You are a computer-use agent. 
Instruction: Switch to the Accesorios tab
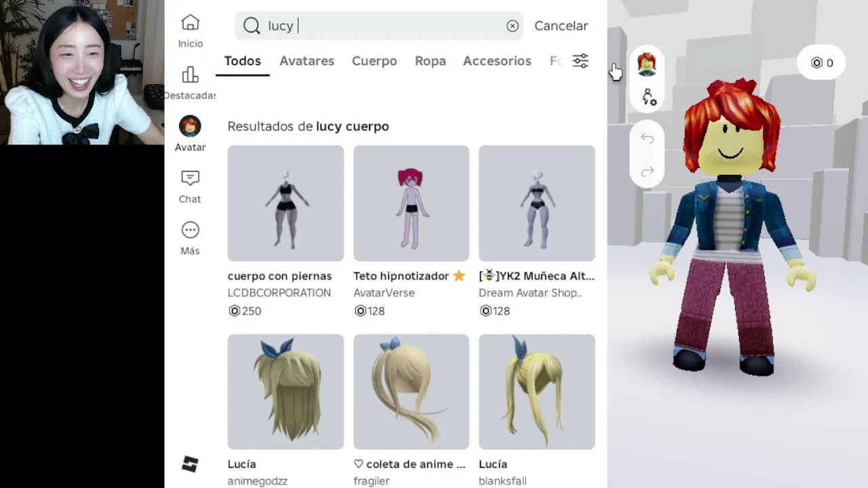coord(497,61)
